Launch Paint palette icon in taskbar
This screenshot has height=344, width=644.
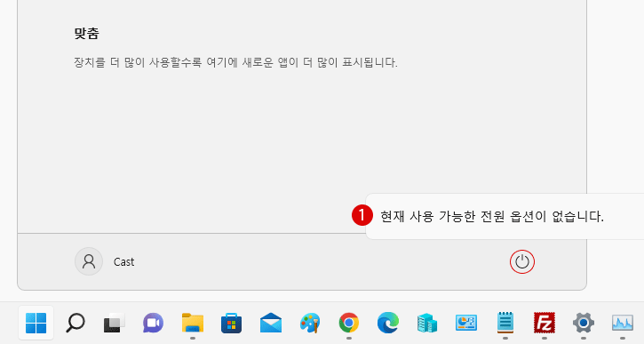[310, 323]
